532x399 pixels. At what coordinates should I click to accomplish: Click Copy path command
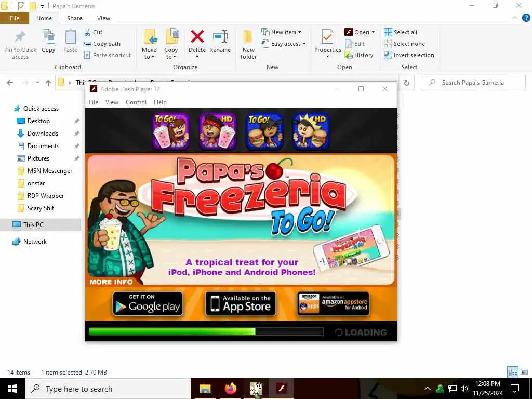click(102, 44)
